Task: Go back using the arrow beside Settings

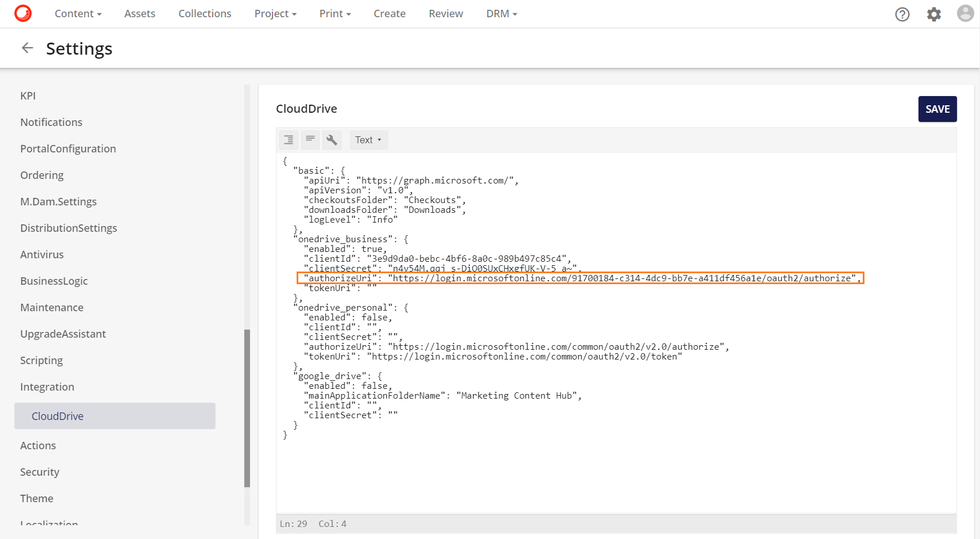Action: click(27, 48)
